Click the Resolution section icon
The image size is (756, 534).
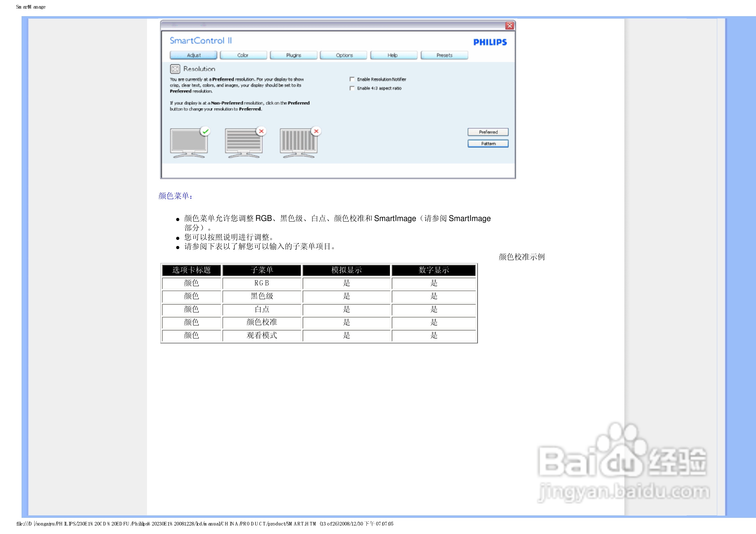[175, 69]
